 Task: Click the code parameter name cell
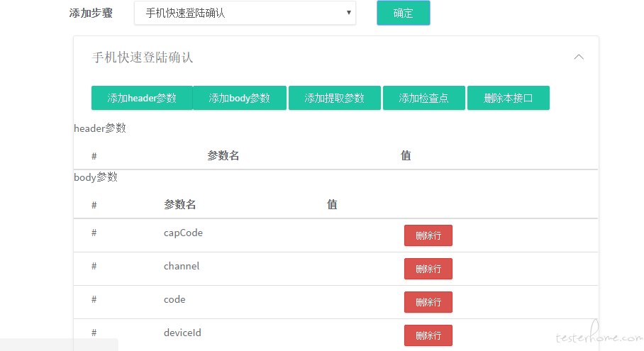pos(174,299)
